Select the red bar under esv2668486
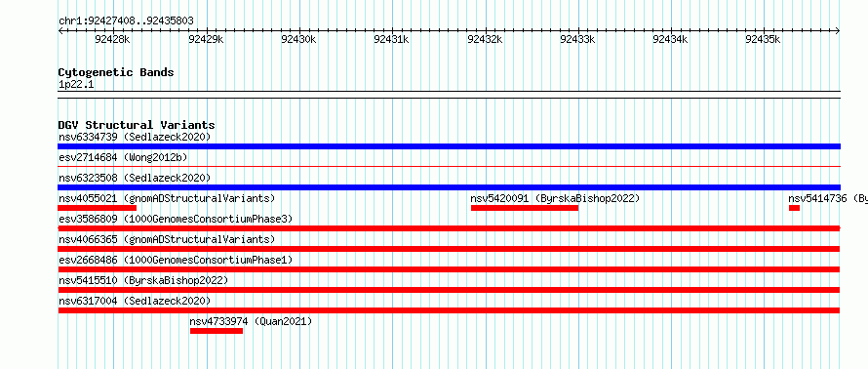Image resolution: width=868 pixels, height=369 pixels. 449,269
